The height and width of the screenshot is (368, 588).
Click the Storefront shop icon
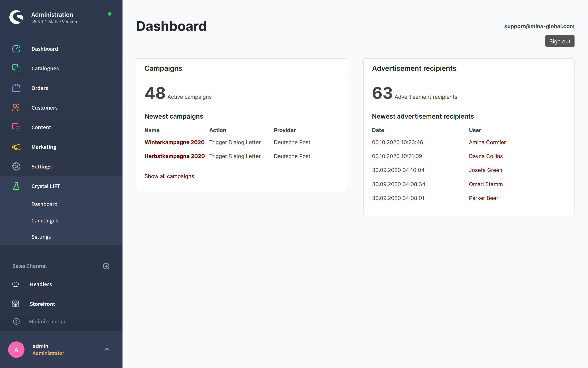point(16,304)
